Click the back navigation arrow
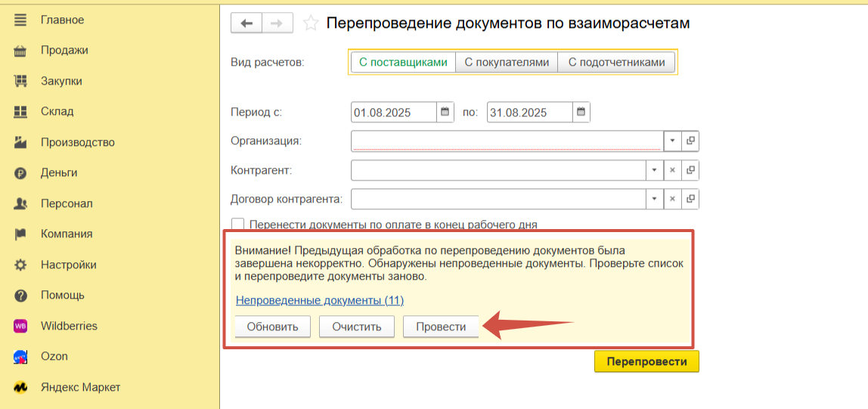 click(246, 23)
